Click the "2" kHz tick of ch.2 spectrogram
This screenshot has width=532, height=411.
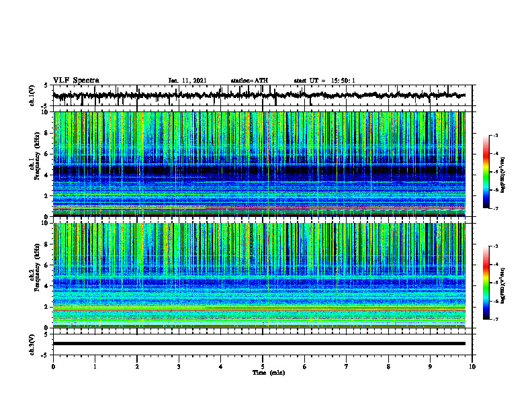47,307
